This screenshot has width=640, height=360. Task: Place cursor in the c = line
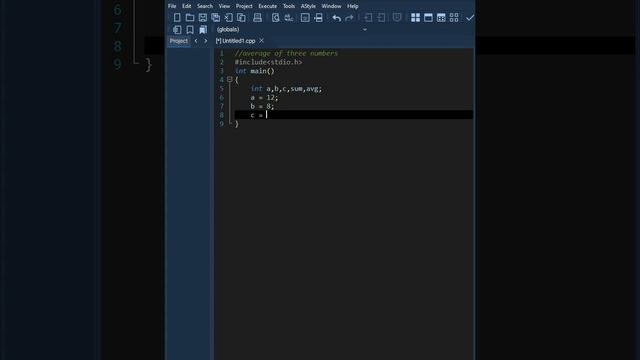pyautogui.click(x=354, y=115)
